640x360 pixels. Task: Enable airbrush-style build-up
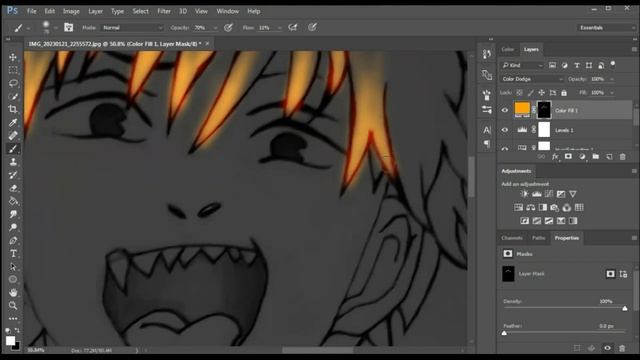point(293,27)
